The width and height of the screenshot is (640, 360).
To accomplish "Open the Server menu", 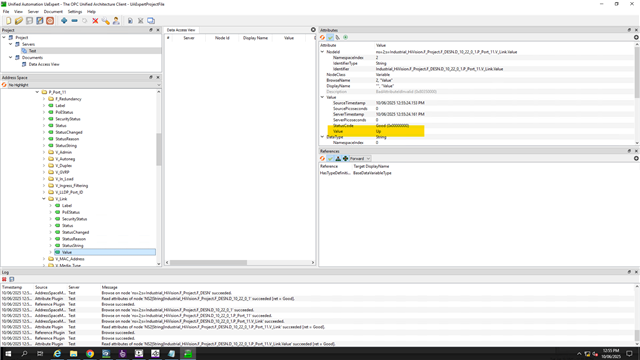I will (33, 12).
